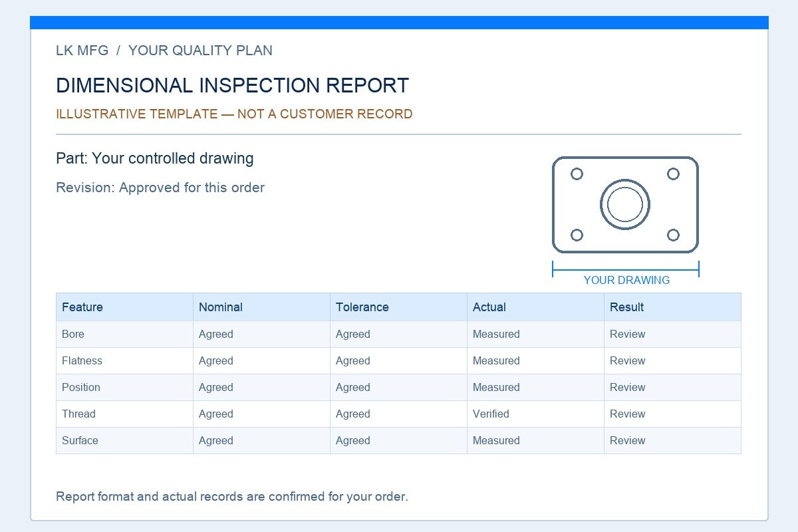Viewport: 798px width, 532px height.
Task: Click the Result column header
Action: pos(672,307)
